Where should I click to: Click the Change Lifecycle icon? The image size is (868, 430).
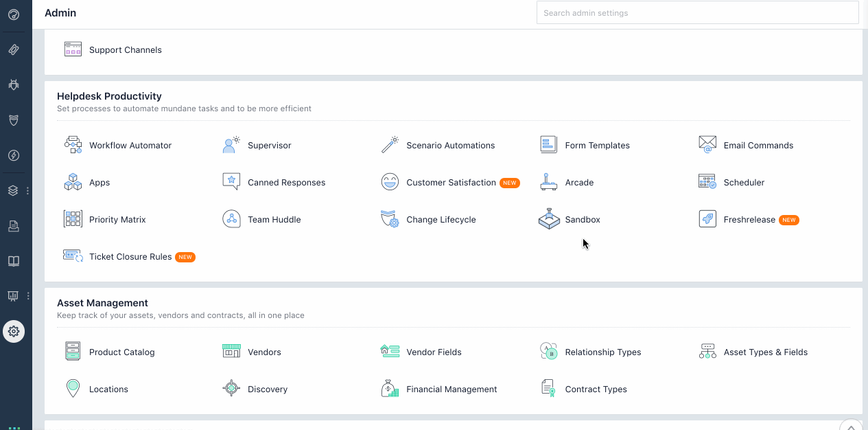click(x=390, y=219)
